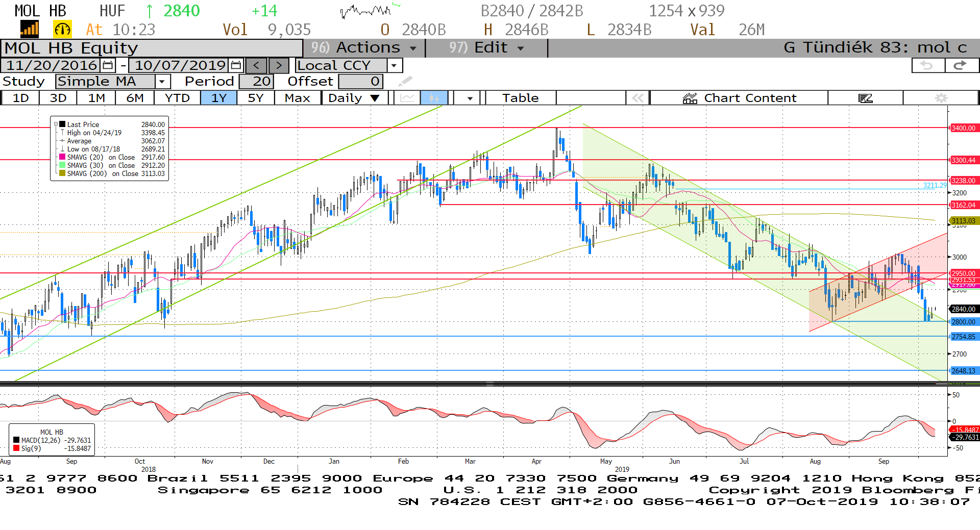Open the annotations notes icon button
Image resolution: width=980 pixels, height=530 pixels.
coord(866,97)
